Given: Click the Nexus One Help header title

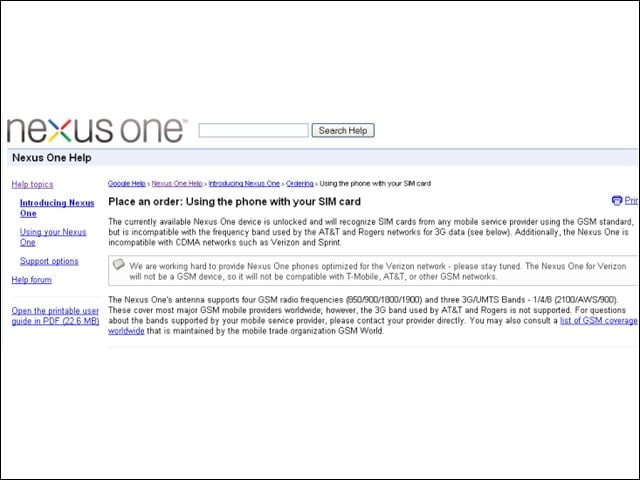Looking at the screenshot, I should point(52,158).
